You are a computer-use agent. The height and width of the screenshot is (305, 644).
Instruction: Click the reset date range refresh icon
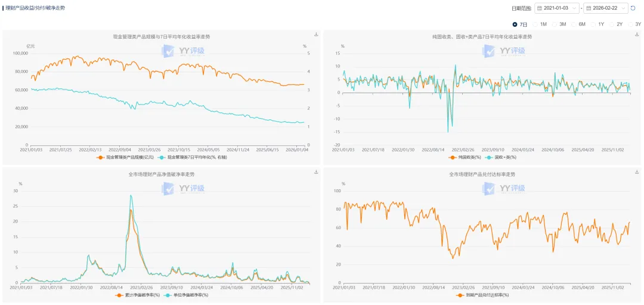pyautogui.click(x=633, y=8)
